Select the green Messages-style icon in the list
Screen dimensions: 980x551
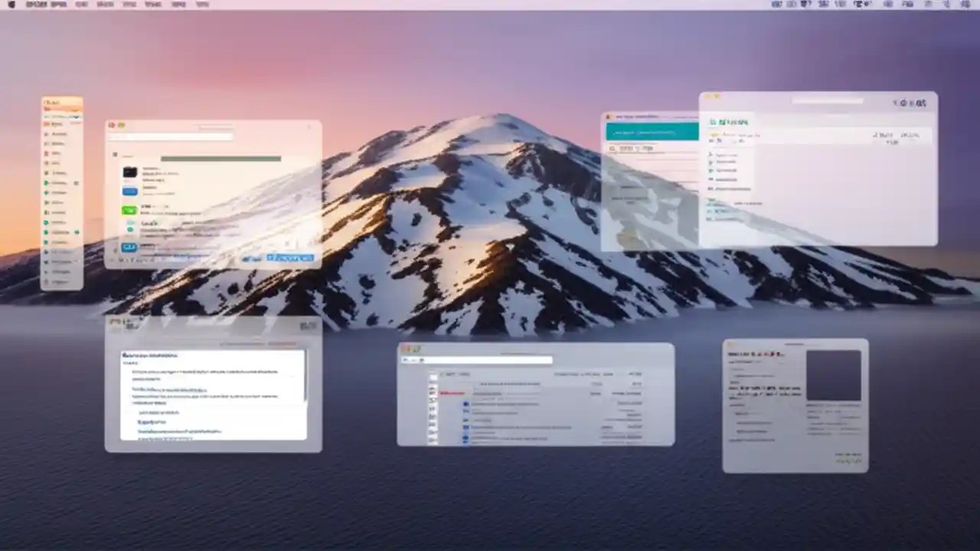click(129, 210)
